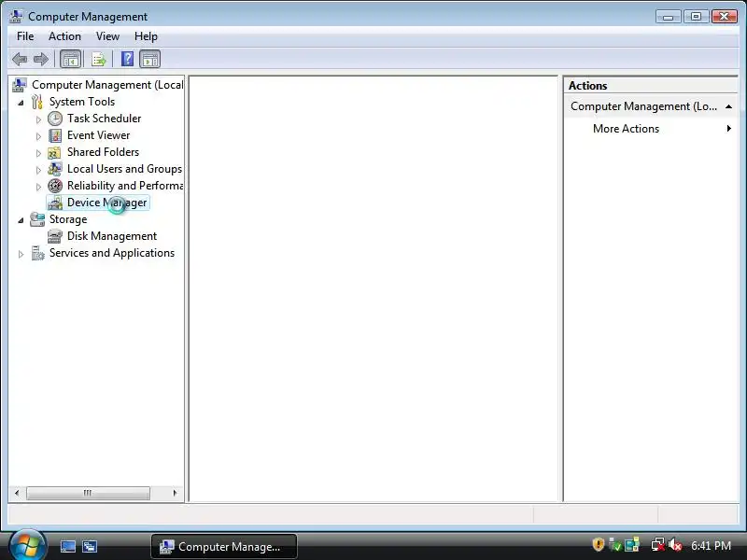The image size is (747, 560).
Task: Expand the Event Viewer node
Action: click(x=38, y=136)
